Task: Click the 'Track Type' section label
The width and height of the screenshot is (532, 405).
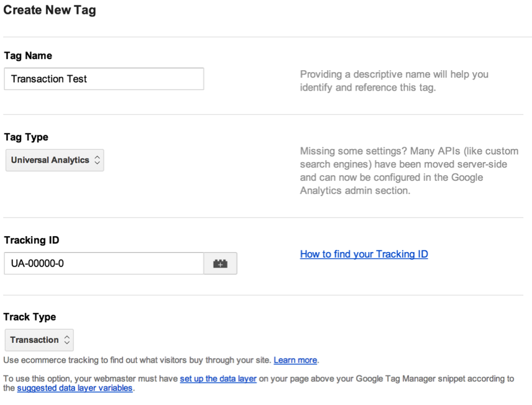Action: [x=30, y=317]
